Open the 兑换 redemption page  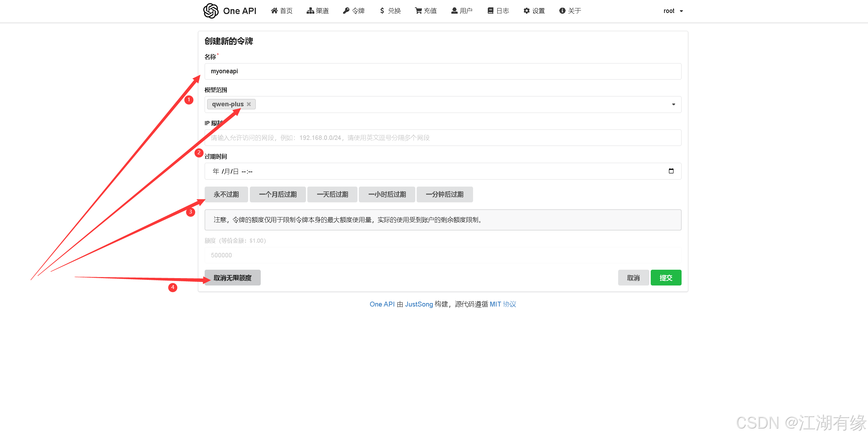pyautogui.click(x=390, y=11)
